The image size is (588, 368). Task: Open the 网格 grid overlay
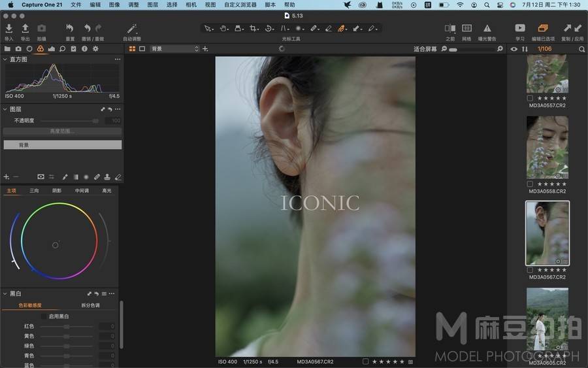point(466,29)
